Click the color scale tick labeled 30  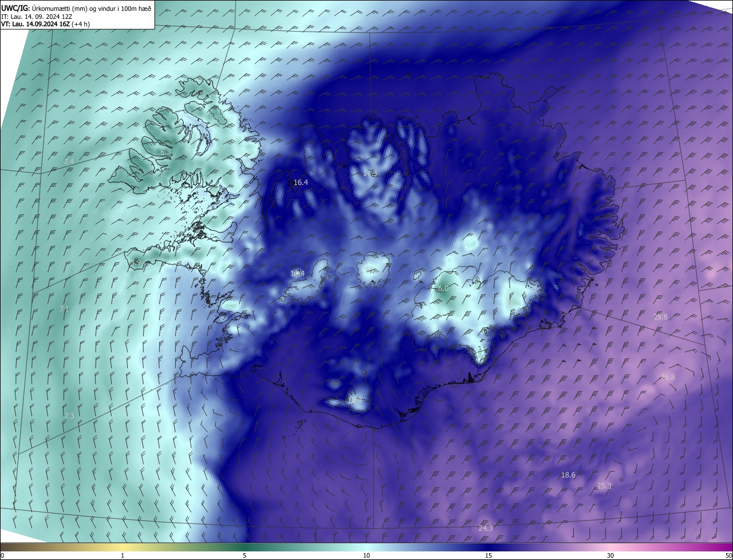(610, 555)
